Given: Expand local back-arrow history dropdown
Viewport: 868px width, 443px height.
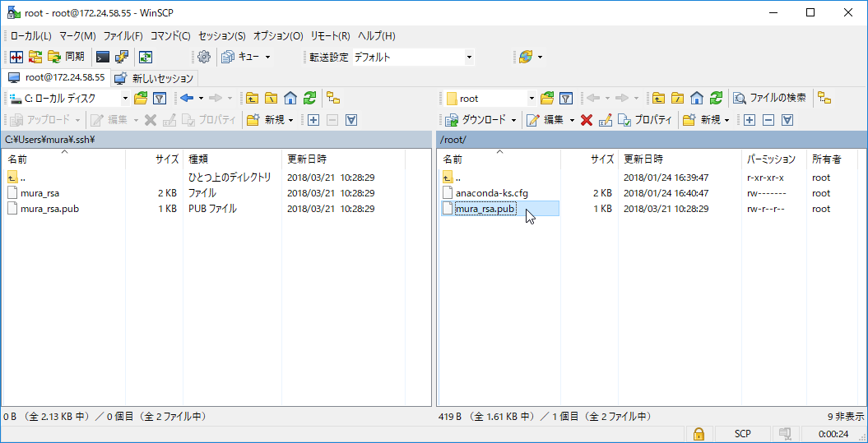Looking at the screenshot, I should pyautogui.click(x=201, y=99).
